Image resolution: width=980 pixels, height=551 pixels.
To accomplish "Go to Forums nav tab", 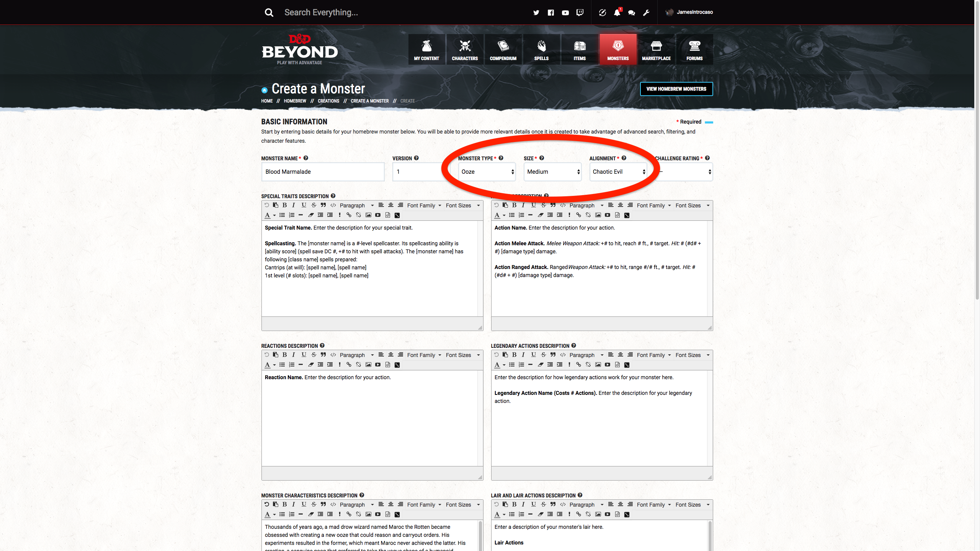I will click(694, 50).
